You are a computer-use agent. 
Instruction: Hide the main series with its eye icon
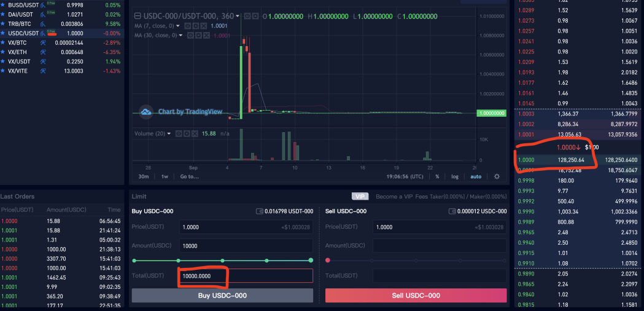point(247,17)
